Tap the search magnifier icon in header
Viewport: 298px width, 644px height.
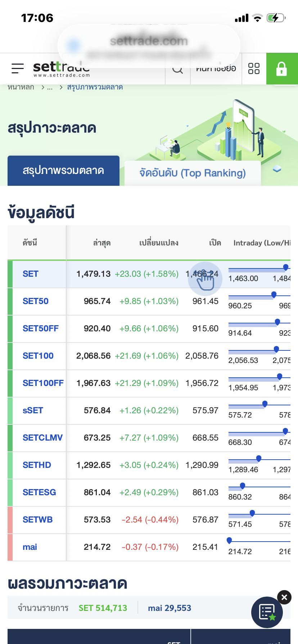coord(177,69)
